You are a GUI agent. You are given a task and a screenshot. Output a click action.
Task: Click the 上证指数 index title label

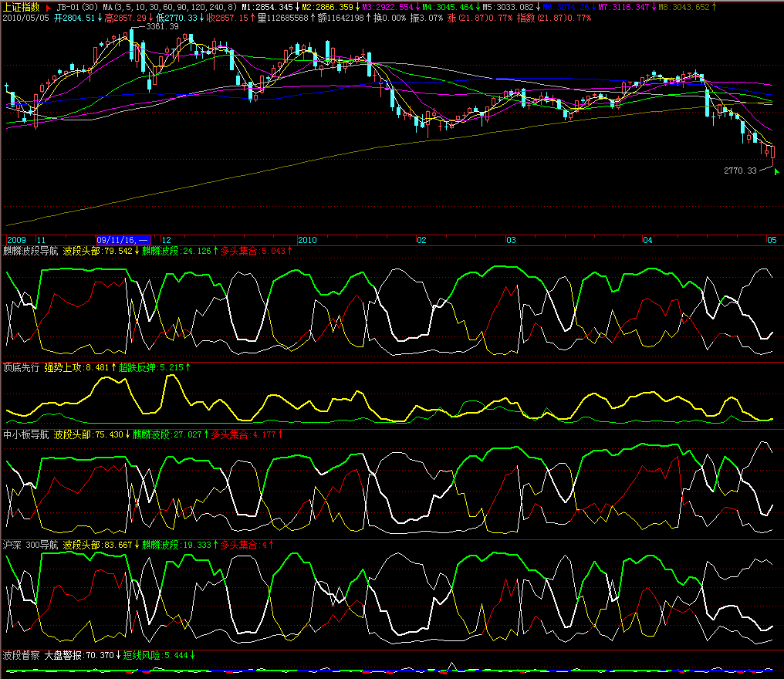(x=21, y=6)
